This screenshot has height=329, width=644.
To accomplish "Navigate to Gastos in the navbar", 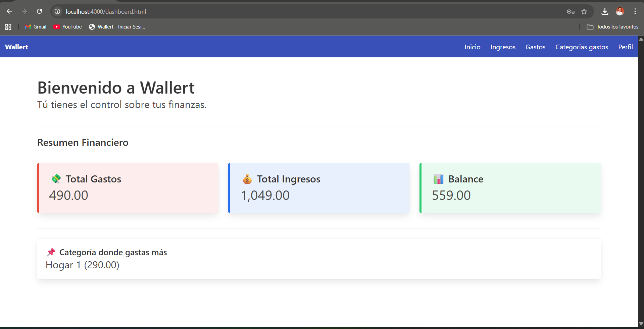I will pyautogui.click(x=535, y=47).
